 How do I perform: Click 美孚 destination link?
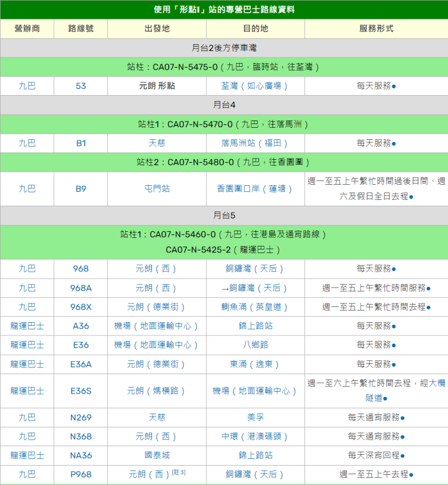255,417
